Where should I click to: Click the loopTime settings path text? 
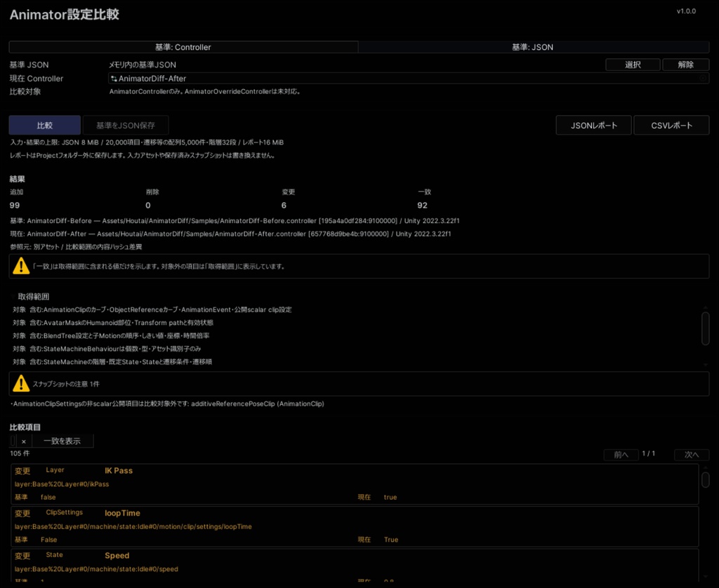pos(133,526)
